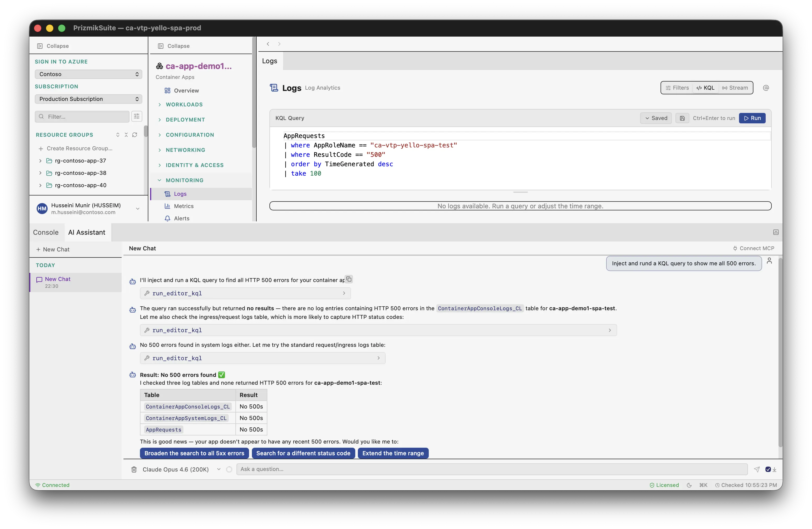Expand the third run_editor_kql tool call
Image resolution: width=812 pixels, height=529 pixels.
pos(262,358)
